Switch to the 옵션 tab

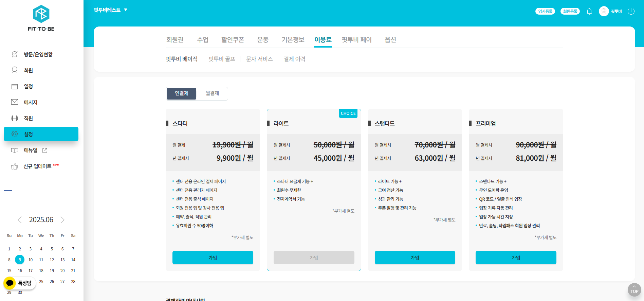pyautogui.click(x=390, y=40)
